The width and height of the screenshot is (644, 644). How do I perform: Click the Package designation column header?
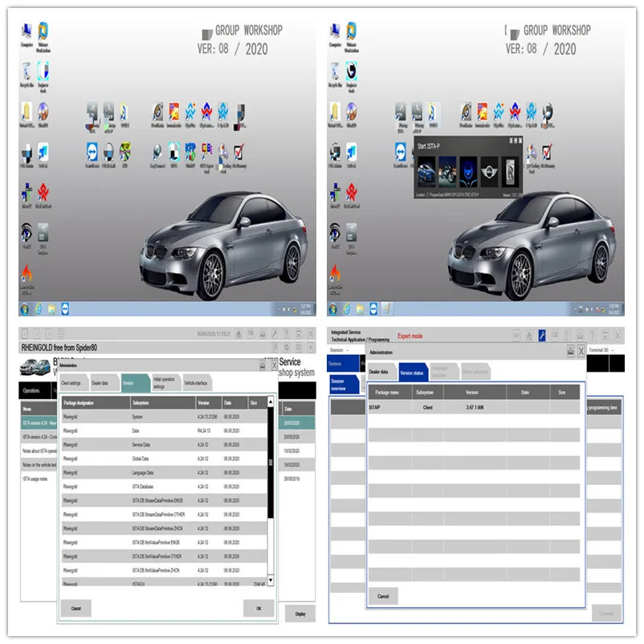pyautogui.click(x=96, y=403)
